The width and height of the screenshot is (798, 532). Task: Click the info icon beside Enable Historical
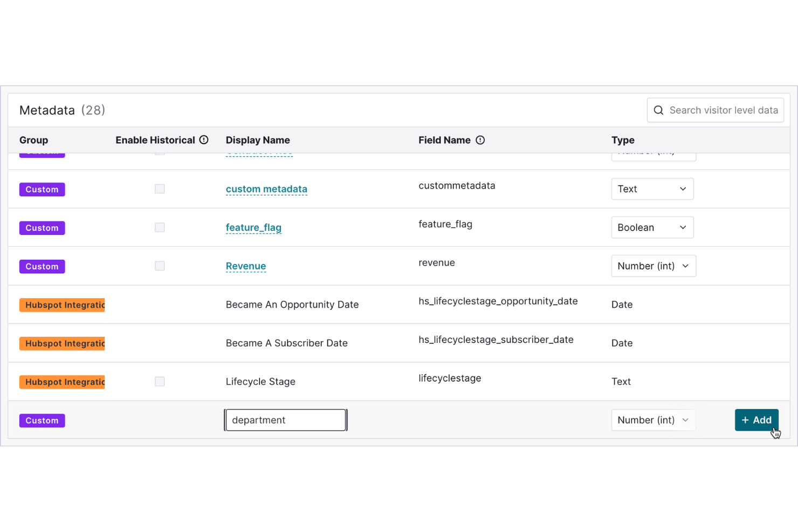(x=204, y=140)
